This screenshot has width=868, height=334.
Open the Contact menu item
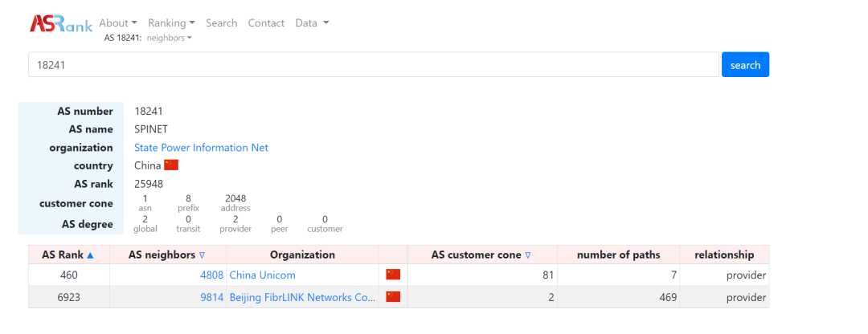pyautogui.click(x=266, y=23)
